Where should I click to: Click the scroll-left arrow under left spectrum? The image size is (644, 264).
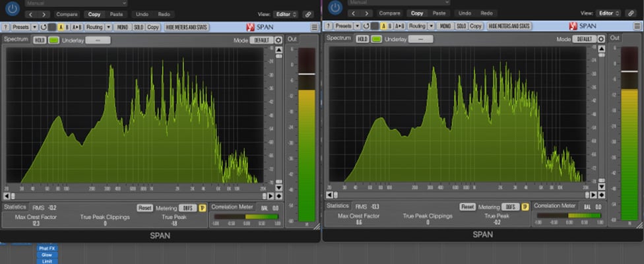point(7,196)
